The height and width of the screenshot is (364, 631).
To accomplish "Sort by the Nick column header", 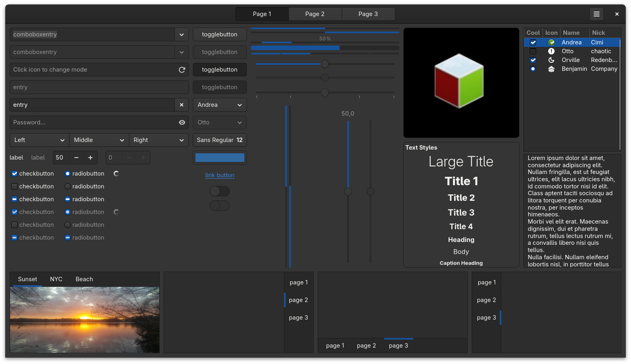I will (605, 33).
